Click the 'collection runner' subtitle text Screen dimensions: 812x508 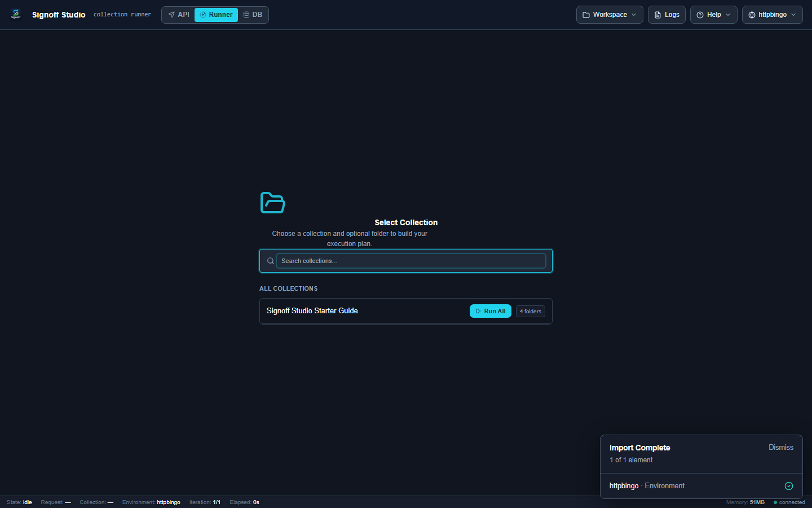click(x=122, y=15)
